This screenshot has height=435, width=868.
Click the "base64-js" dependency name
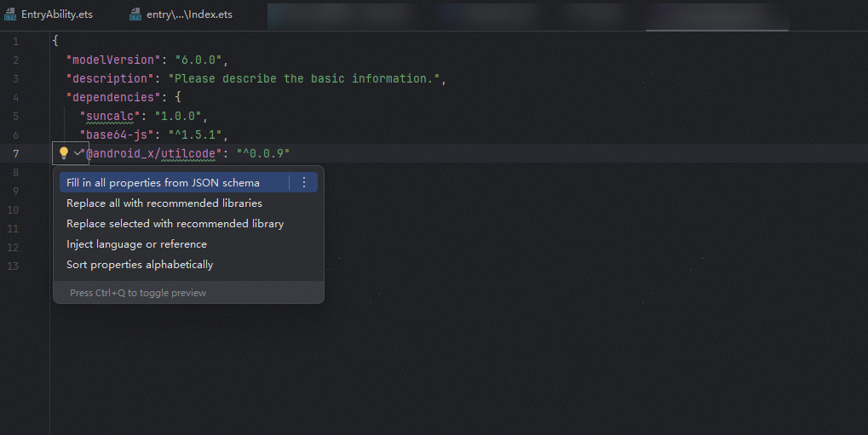pos(115,135)
